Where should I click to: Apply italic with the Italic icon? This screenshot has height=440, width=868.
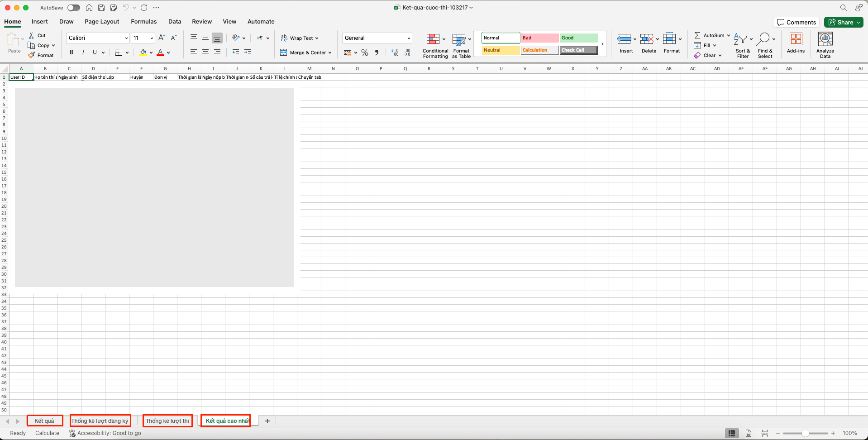click(83, 53)
